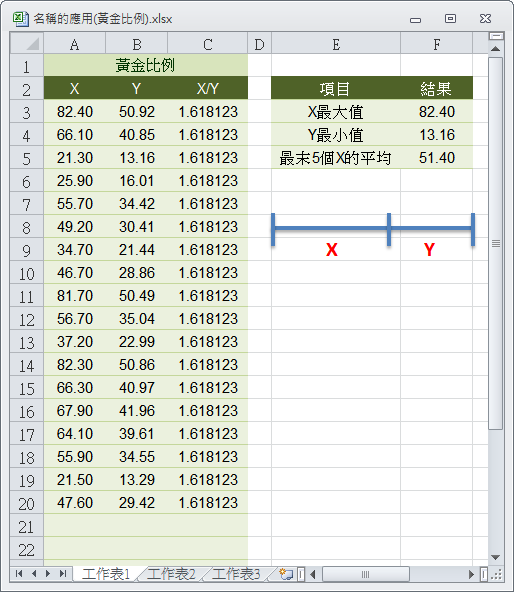Select the 最末5個X的平均 label cell
Screen dimensions: 514x592
click(336, 157)
